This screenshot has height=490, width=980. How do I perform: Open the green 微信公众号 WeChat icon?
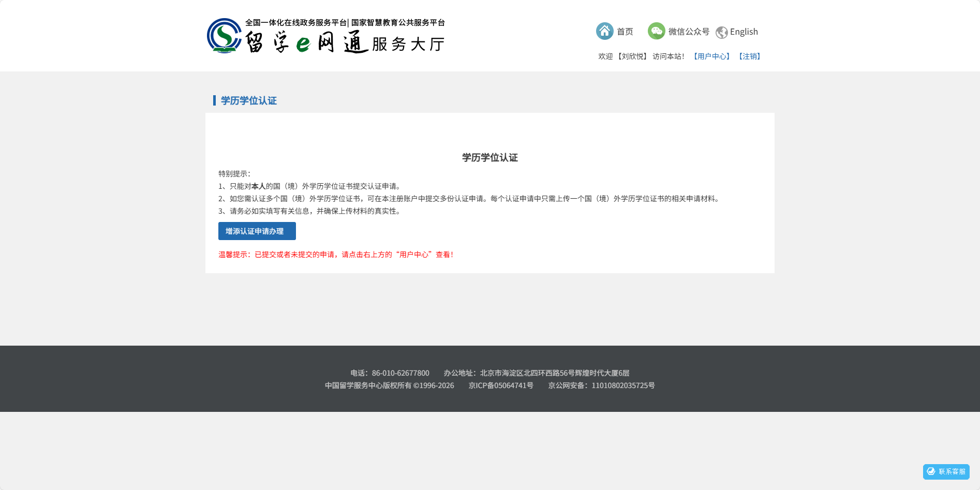[657, 31]
